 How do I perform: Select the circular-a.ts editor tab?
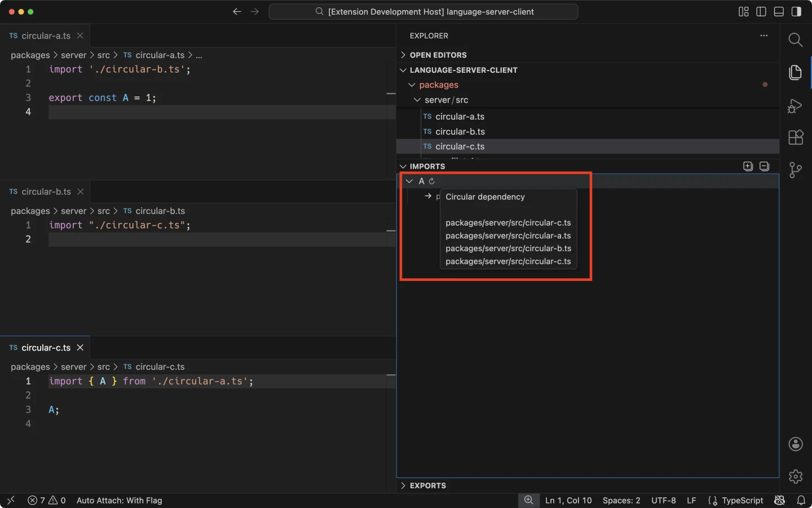tap(46, 36)
